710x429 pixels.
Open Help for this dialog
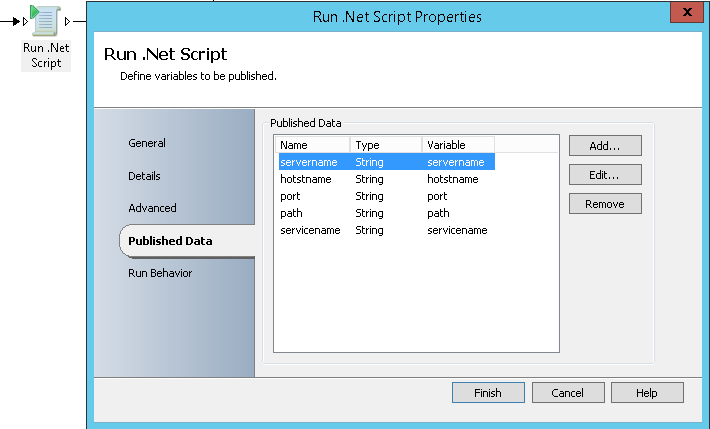click(647, 393)
